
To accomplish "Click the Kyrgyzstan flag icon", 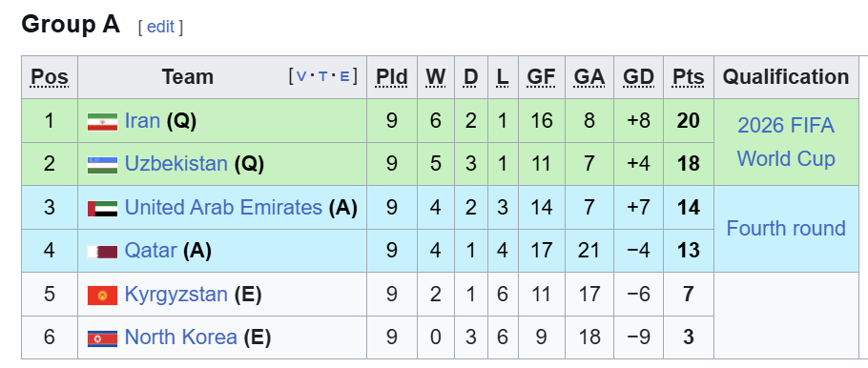I will click(102, 295).
